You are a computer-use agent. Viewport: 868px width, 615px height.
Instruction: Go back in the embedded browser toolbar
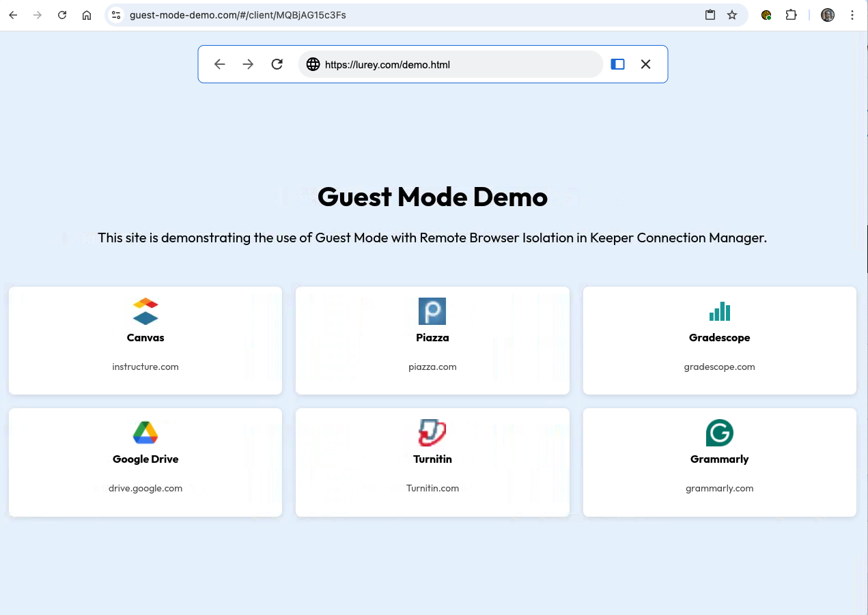click(219, 64)
